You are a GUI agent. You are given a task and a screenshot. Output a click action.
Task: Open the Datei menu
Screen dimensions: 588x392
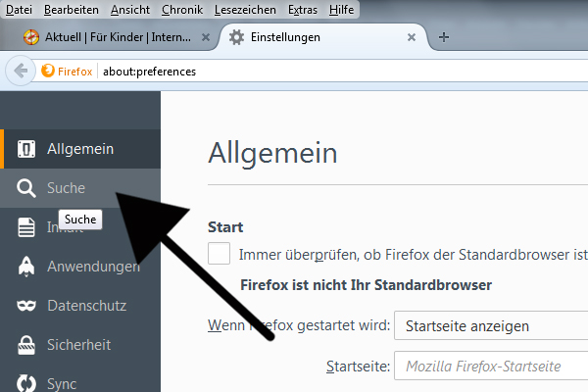(20, 9)
